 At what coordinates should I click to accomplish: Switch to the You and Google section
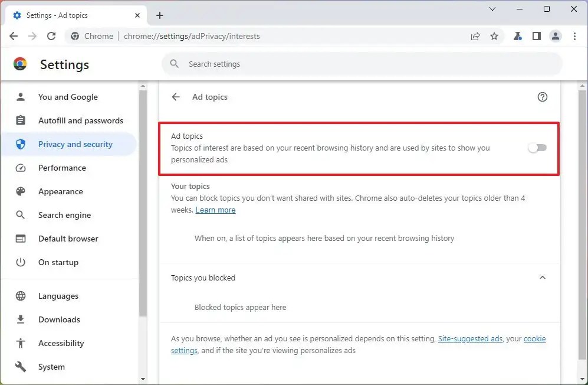pyautogui.click(x=20, y=97)
